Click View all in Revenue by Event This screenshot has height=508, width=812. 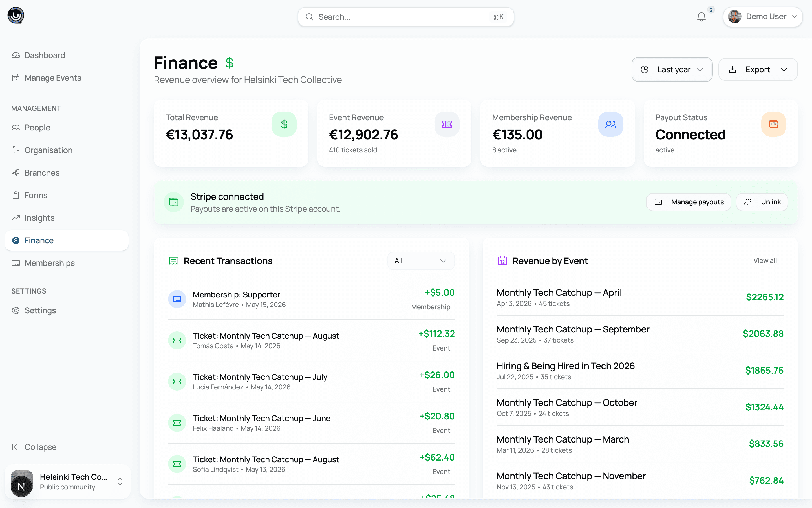click(765, 261)
